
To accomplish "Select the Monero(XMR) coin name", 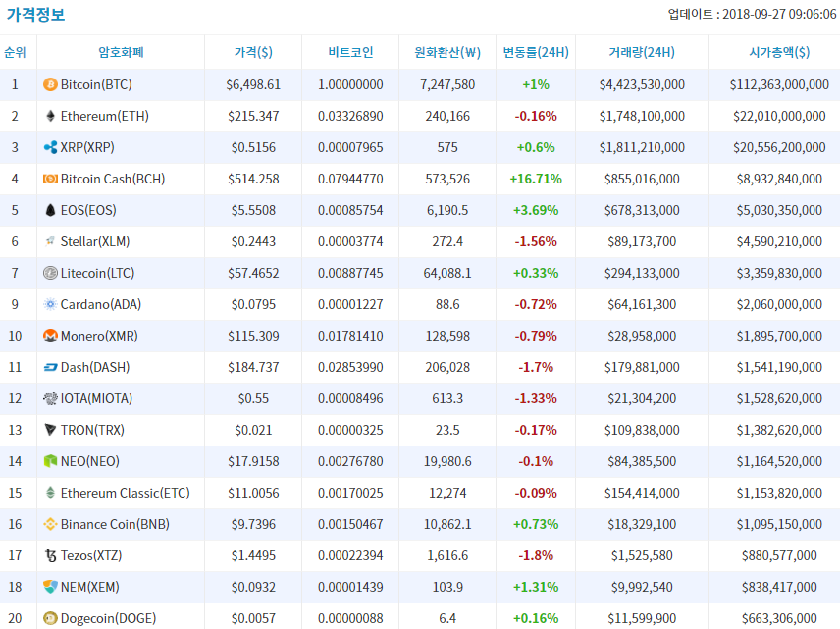I will click(99, 336).
